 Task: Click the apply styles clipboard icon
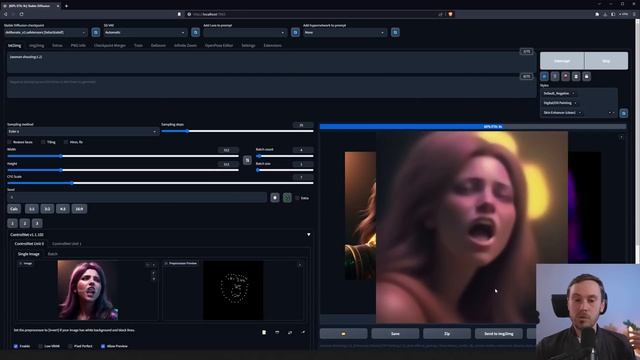pos(576,76)
